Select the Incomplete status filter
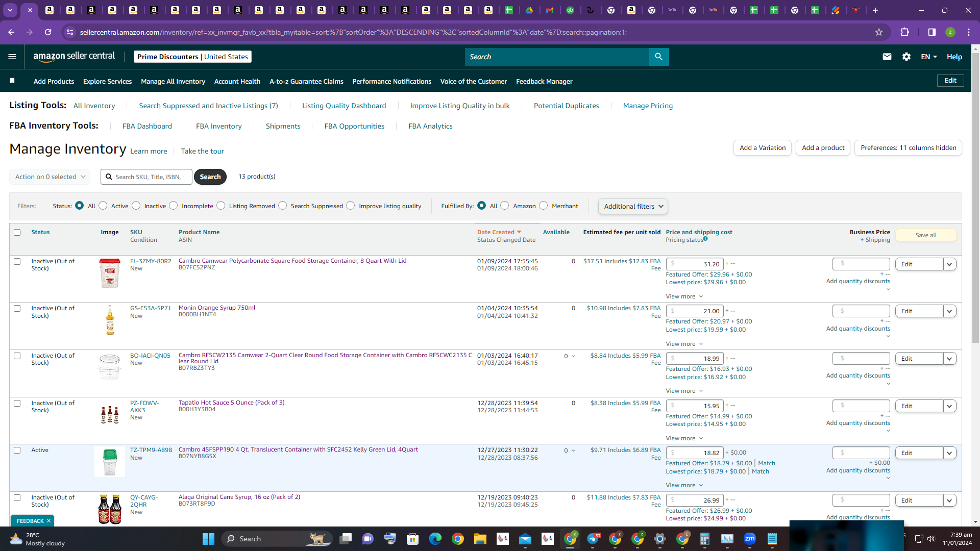Viewport: 980px width, 551px height. coord(174,206)
